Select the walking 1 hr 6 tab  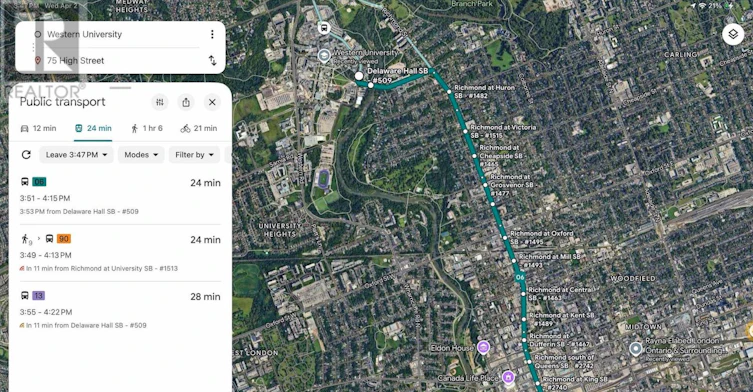point(147,128)
